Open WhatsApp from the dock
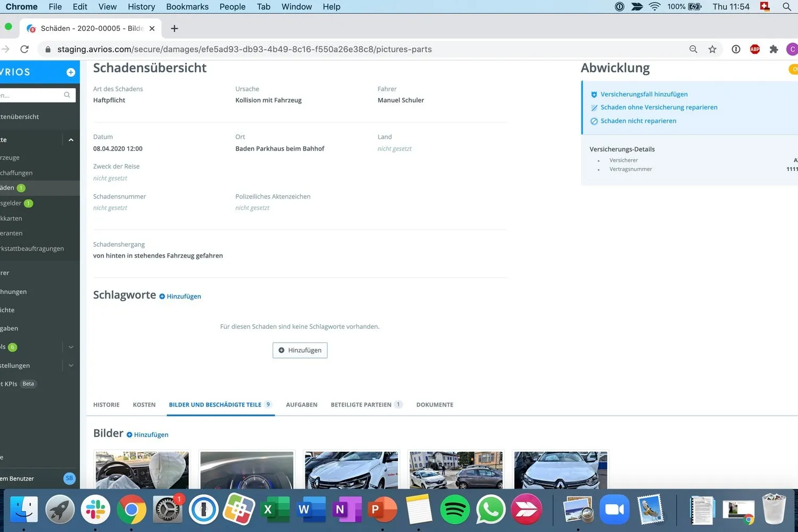Viewport: 798px width, 532px height. (491, 510)
